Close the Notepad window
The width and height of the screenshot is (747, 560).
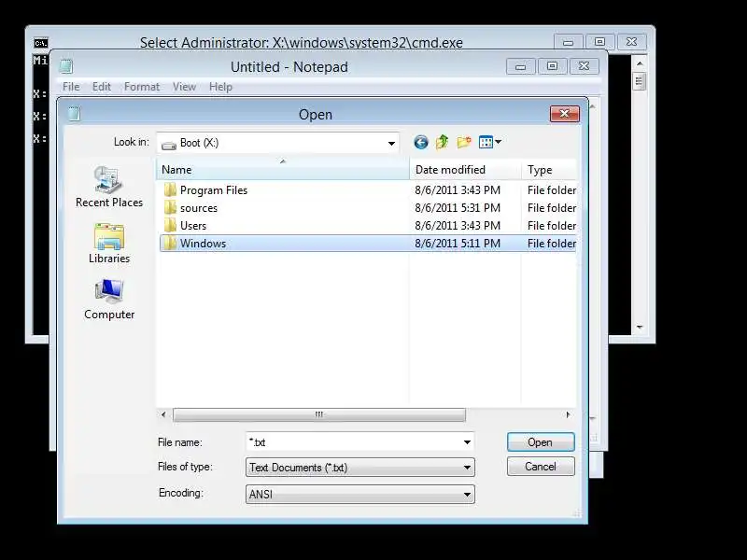[585, 66]
